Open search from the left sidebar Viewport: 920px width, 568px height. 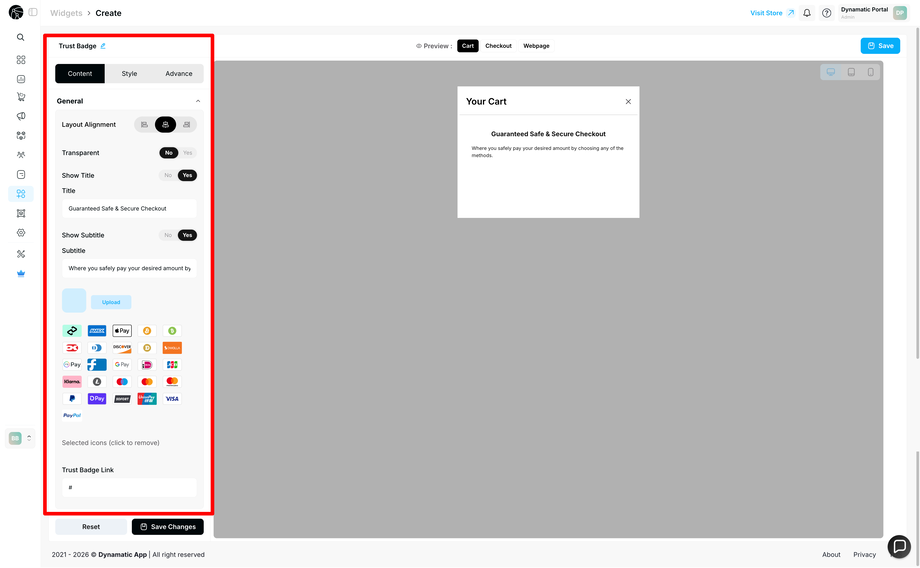[21, 38]
